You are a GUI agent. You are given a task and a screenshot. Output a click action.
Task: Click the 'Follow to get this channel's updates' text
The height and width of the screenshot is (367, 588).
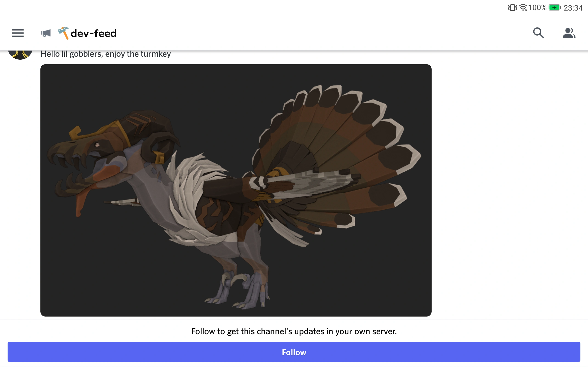coord(294,331)
